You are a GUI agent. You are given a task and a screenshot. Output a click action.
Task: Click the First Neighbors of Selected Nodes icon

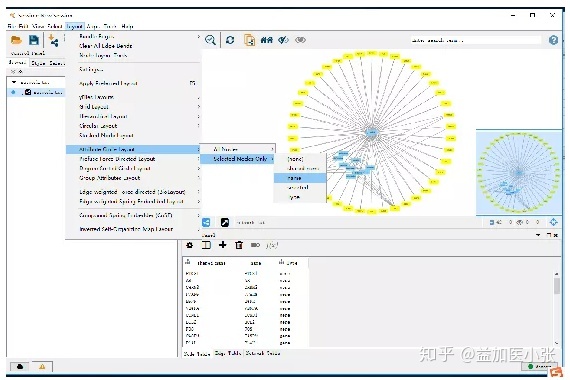pos(266,40)
